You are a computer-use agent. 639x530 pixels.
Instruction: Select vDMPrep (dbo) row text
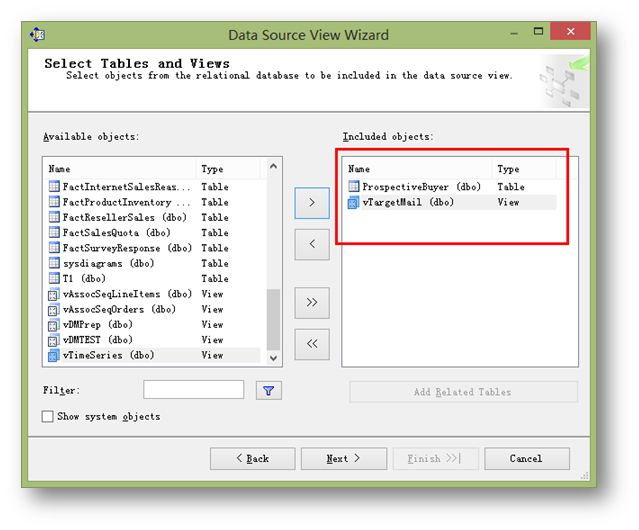(x=98, y=325)
